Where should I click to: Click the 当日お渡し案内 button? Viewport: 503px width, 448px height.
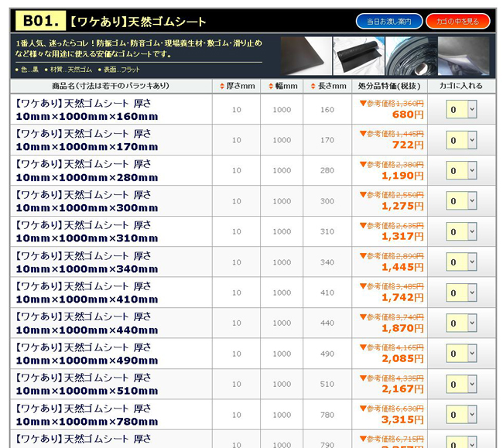[x=389, y=21]
